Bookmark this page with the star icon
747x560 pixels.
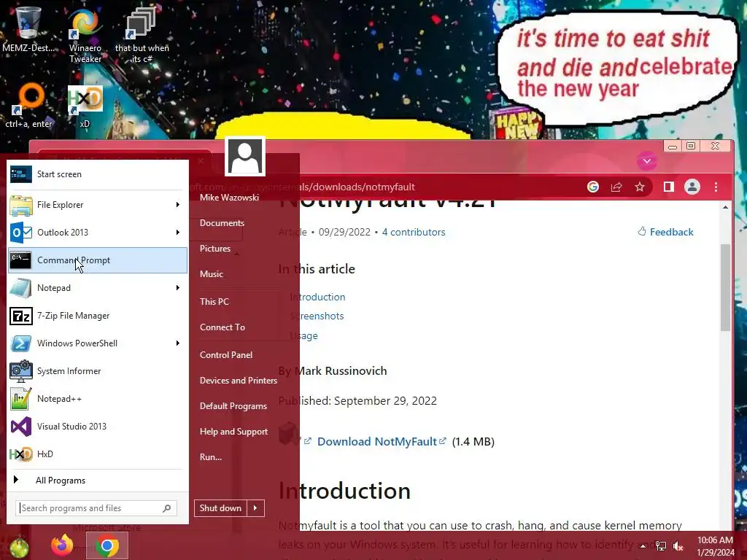(640, 187)
